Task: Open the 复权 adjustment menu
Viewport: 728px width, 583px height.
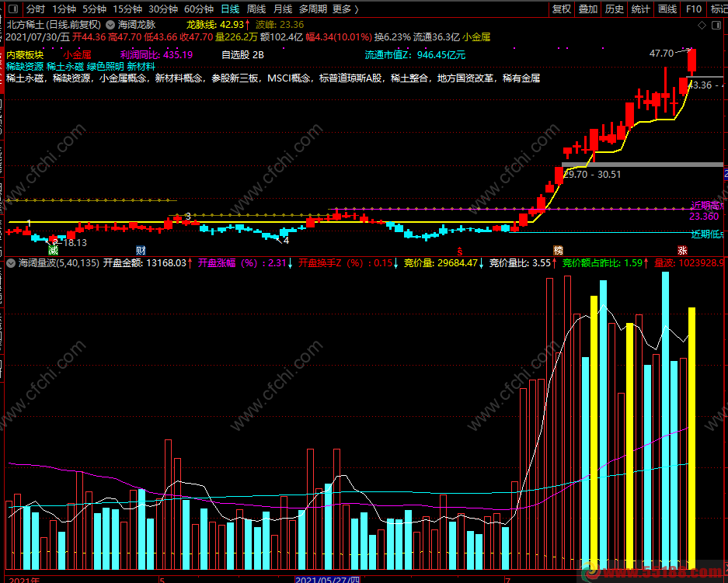Action: click(x=561, y=9)
